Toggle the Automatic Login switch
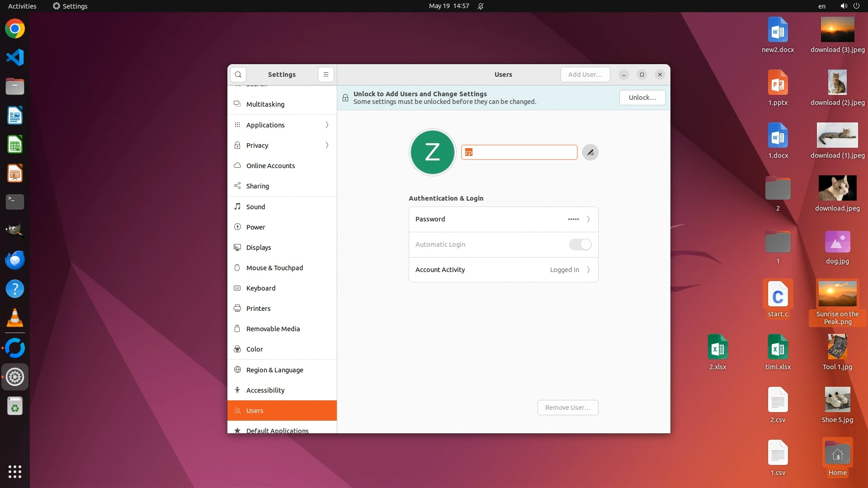Screen dimensions: 868x488 [580, 244]
